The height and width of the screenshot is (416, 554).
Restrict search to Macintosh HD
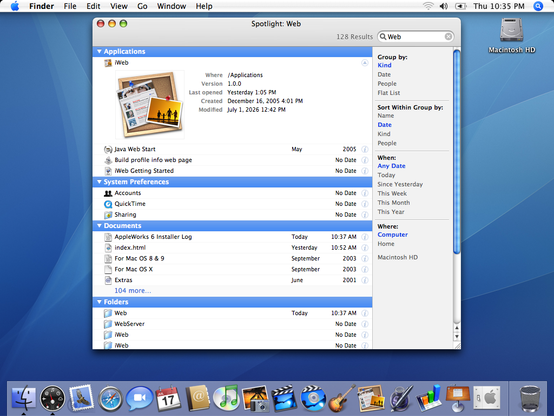(x=397, y=257)
